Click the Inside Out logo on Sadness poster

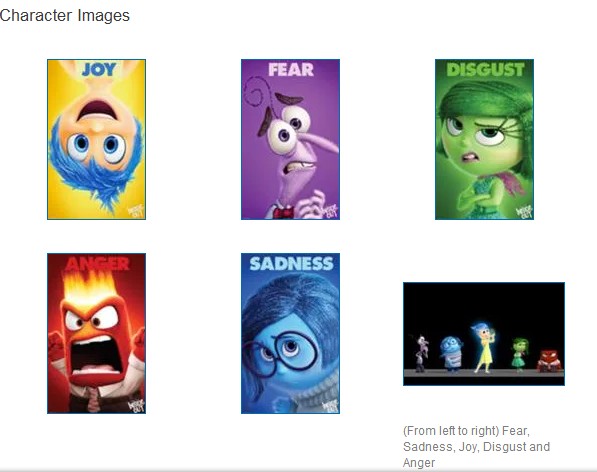coord(330,405)
